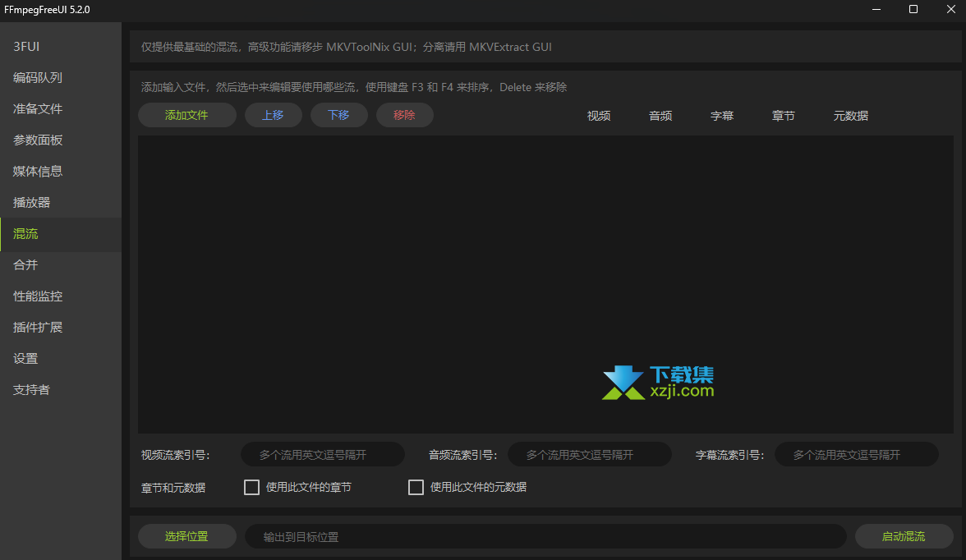Open 性能监控 page
Screen dimensions: 966x560
pos(61,296)
